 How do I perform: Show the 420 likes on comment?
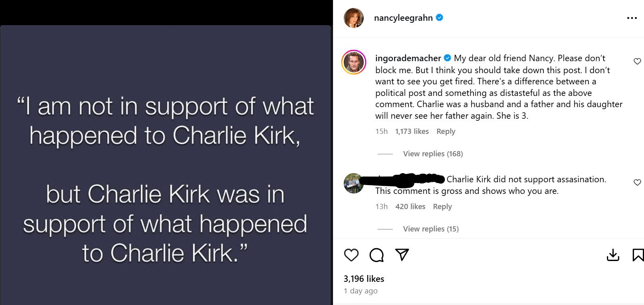coord(410,207)
